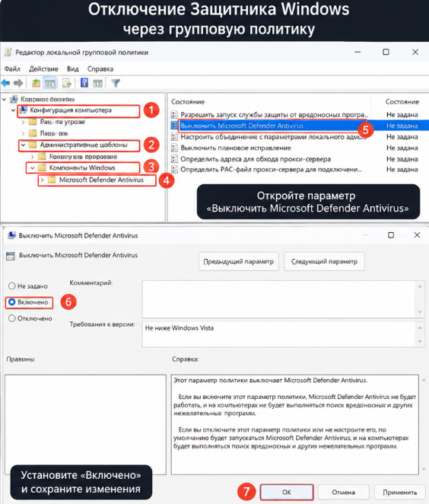Screen dimensions: 429x504
Task: Click the policy icon for 'Выключить плановое исправление'
Action: click(x=174, y=148)
